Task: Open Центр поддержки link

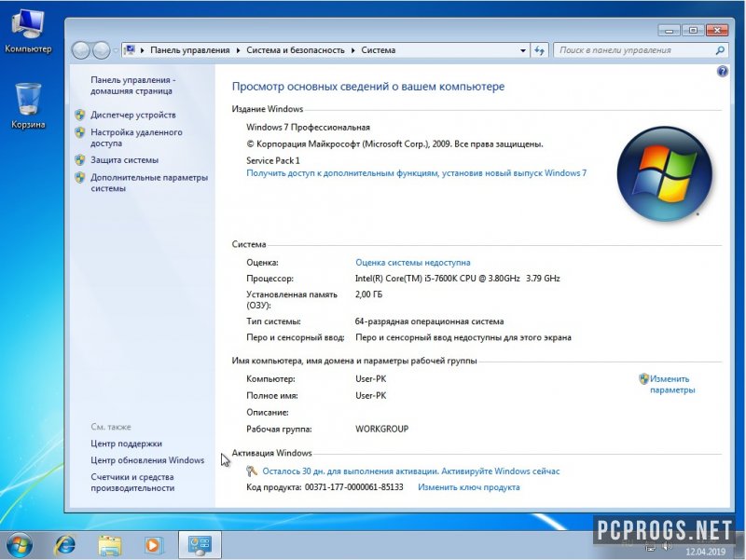Action: (127, 444)
